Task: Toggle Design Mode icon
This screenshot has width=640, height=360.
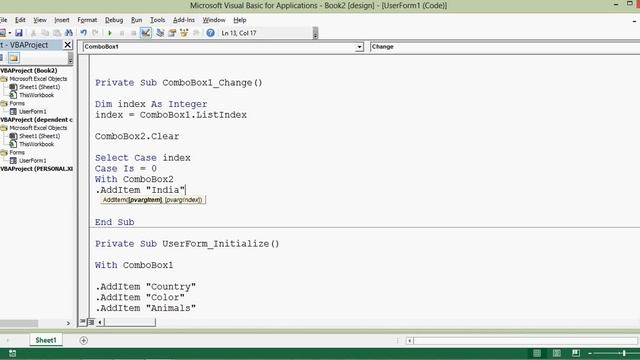Action: pyautogui.click(x=145, y=33)
